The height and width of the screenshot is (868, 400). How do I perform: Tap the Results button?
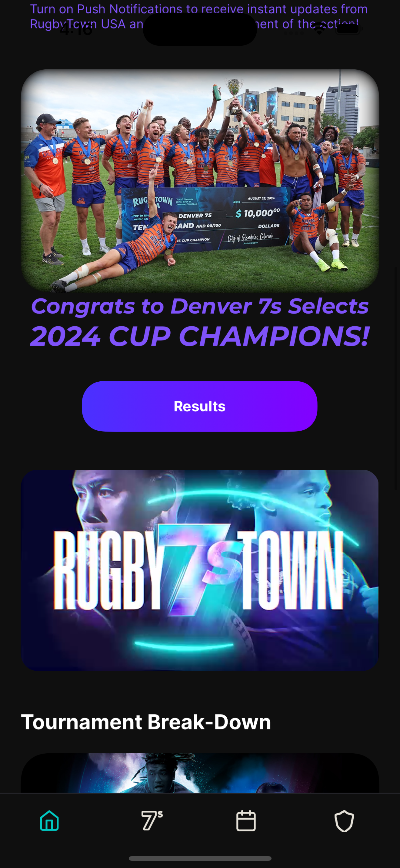200,406
